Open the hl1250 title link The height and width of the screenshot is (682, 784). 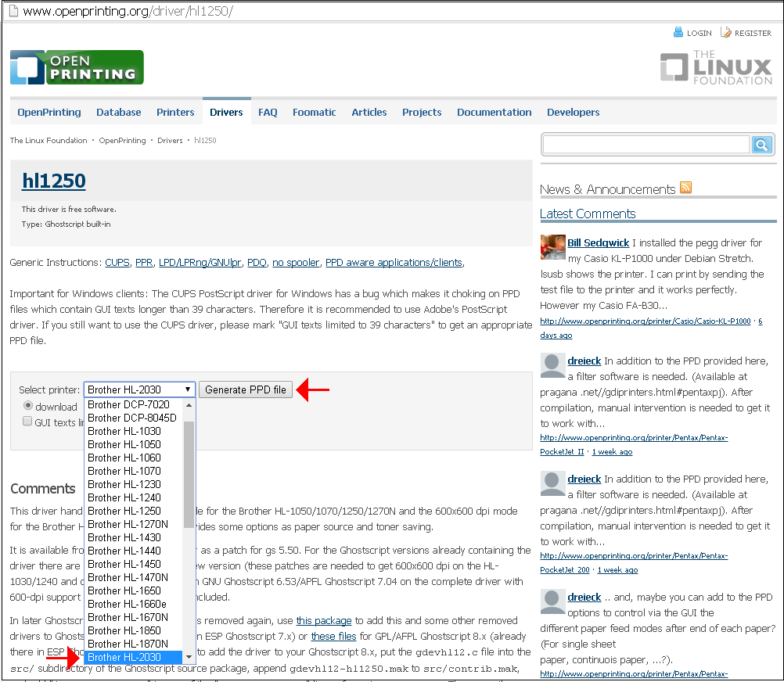click(54, 181)
